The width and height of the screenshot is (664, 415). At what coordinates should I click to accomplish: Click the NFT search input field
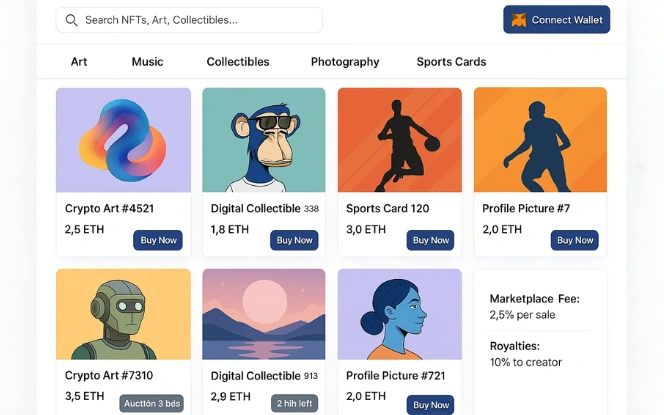(195, 20)
